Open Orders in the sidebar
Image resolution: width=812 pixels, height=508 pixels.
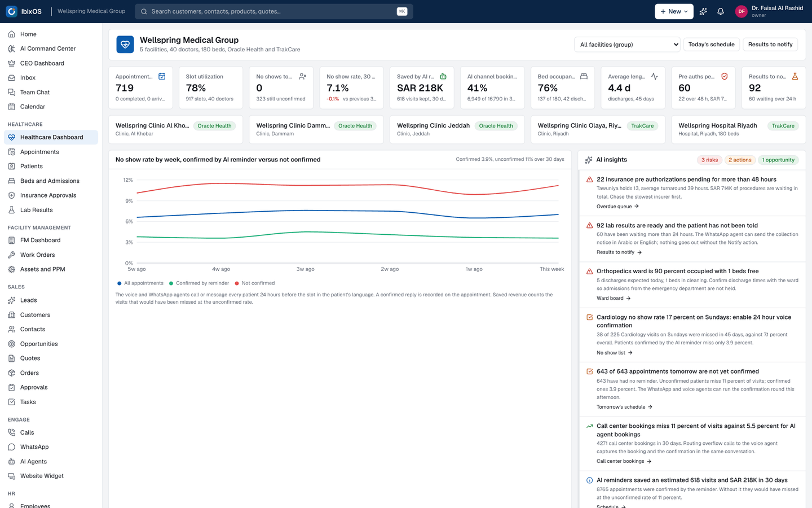pyautogui.click(x=51, y=373)
